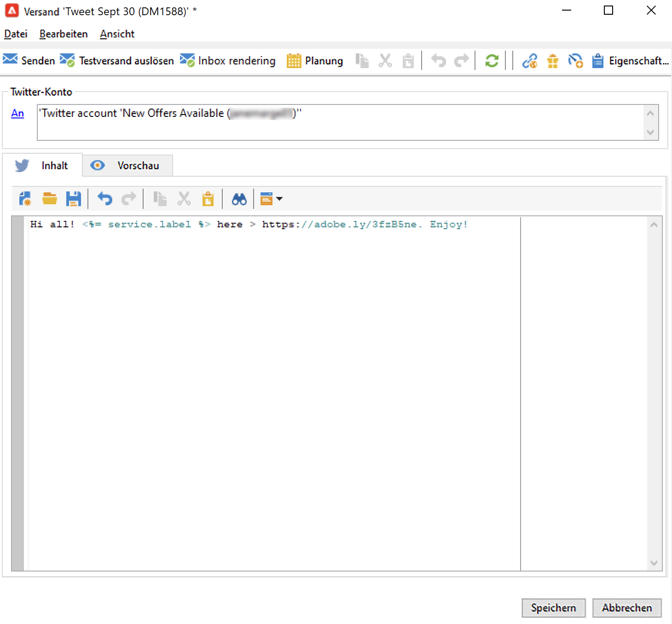Image resolution: width=672 pixels, height=624 pixels.
Task: Click the editor cut scissors icon
Action: tap(184, 199)
